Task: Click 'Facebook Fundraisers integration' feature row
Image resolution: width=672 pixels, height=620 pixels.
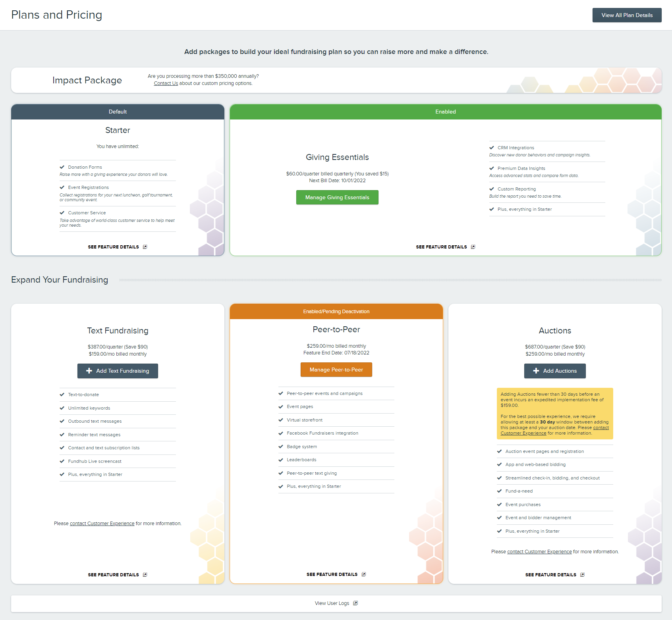Action: (336, 433)
